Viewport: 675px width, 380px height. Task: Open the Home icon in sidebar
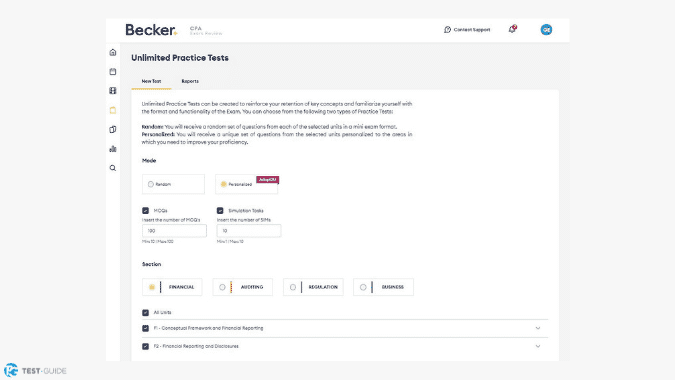[113, 53]
